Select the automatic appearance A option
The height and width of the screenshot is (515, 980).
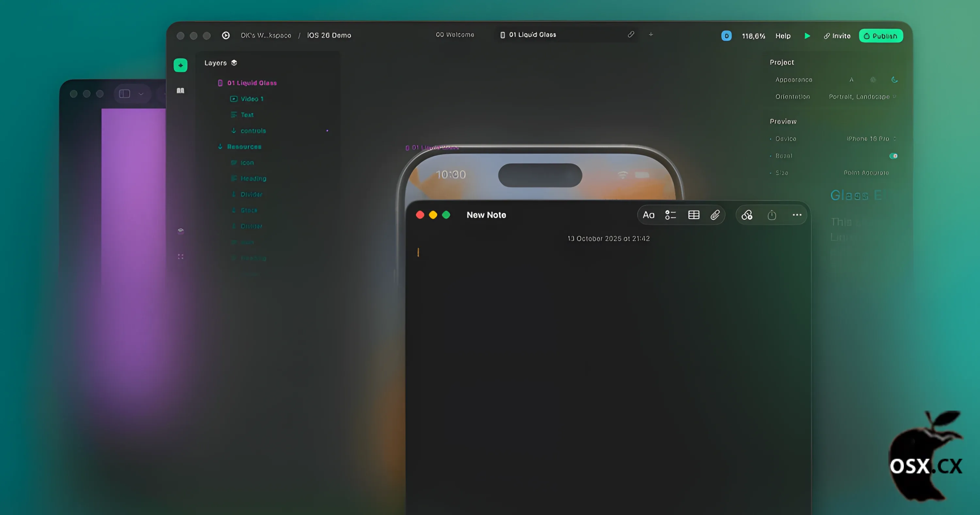[851, 79]
